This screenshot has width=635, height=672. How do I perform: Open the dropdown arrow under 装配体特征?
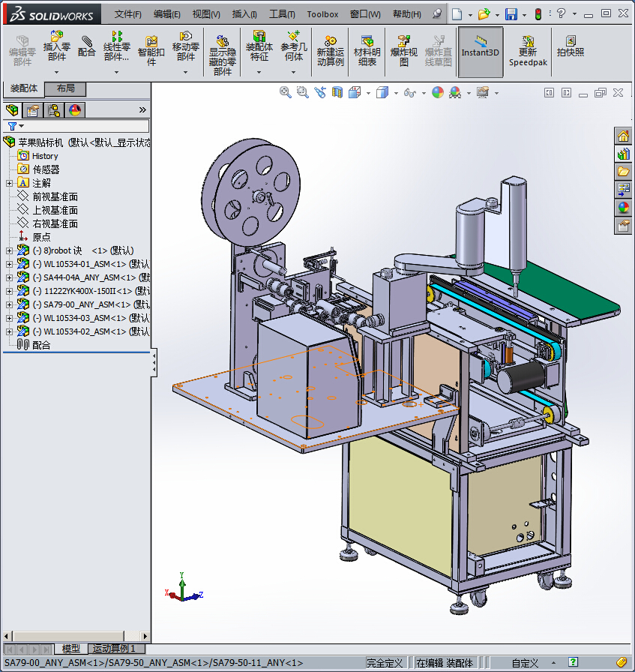click(x=259, y=73)
